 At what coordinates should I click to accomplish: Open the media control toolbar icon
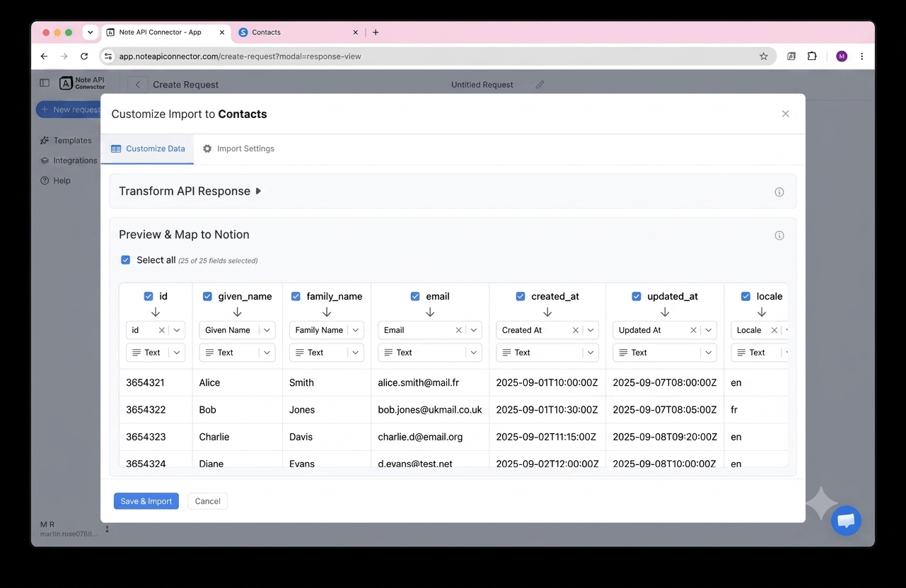(791, 57)
